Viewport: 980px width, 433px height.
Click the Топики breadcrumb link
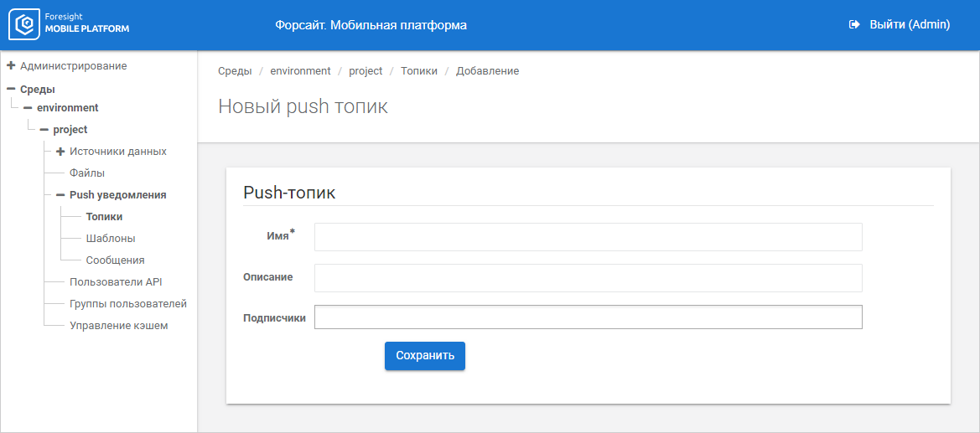(x=419, y=71)
